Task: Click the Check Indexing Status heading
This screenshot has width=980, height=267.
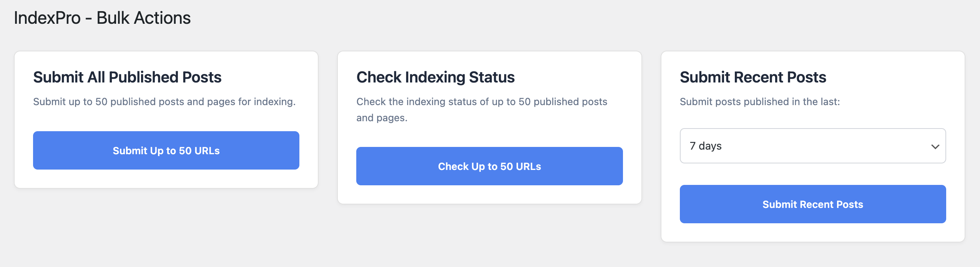Action: (x=435, y=77)
